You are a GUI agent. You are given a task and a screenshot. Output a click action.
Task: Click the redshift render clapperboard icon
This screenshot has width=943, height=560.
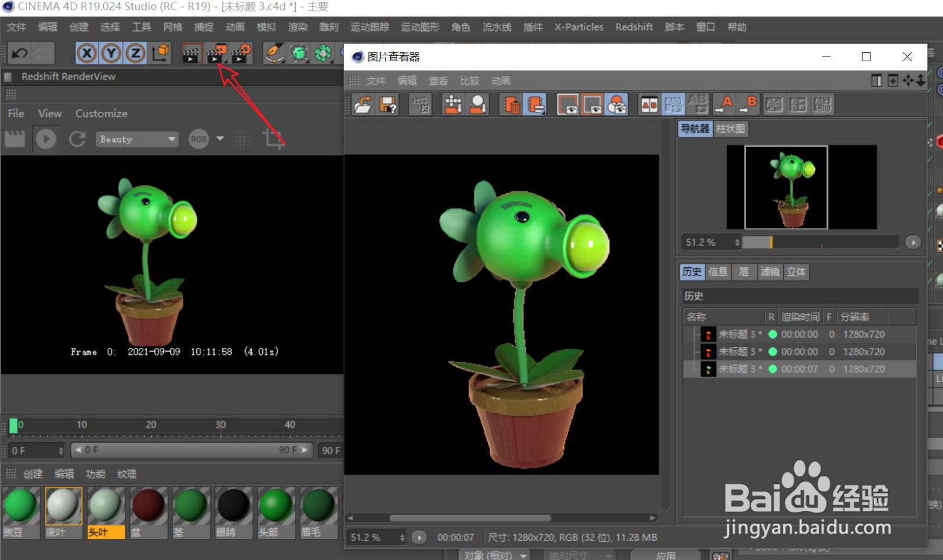(15, 139)
